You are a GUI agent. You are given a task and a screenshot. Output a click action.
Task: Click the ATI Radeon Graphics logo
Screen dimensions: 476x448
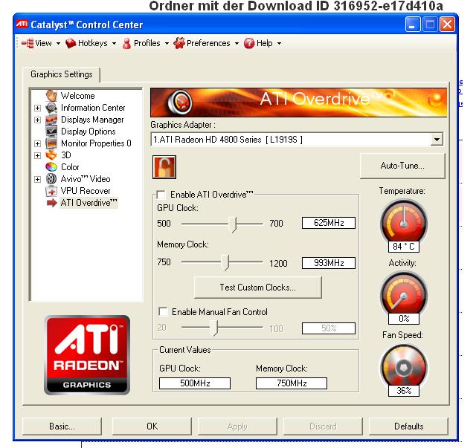pyautogui.click(x=87, y=355)
